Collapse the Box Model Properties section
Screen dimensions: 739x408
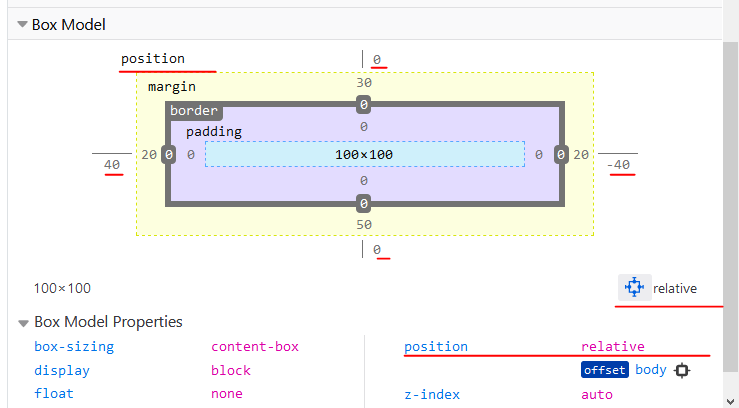point(22,322)
